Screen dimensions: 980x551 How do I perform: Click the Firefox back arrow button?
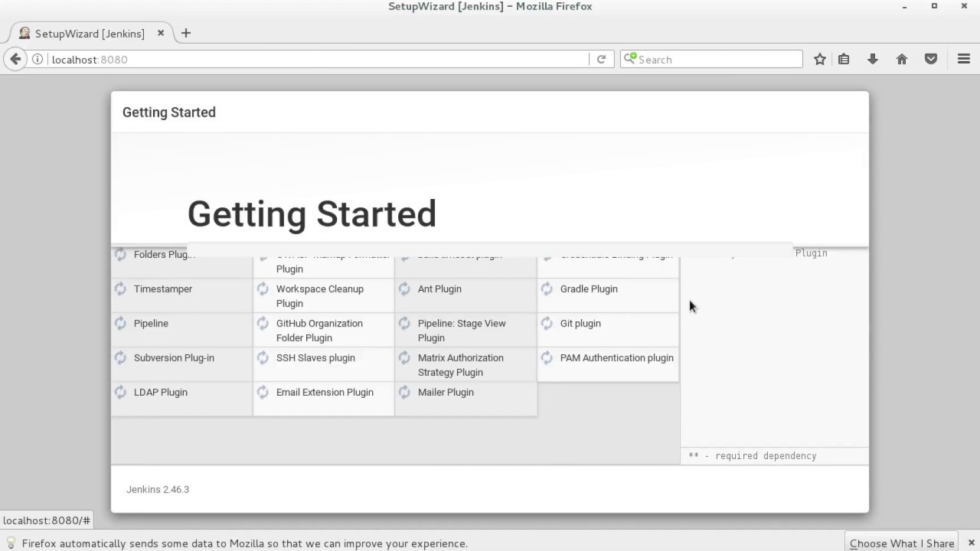point(15,59)
